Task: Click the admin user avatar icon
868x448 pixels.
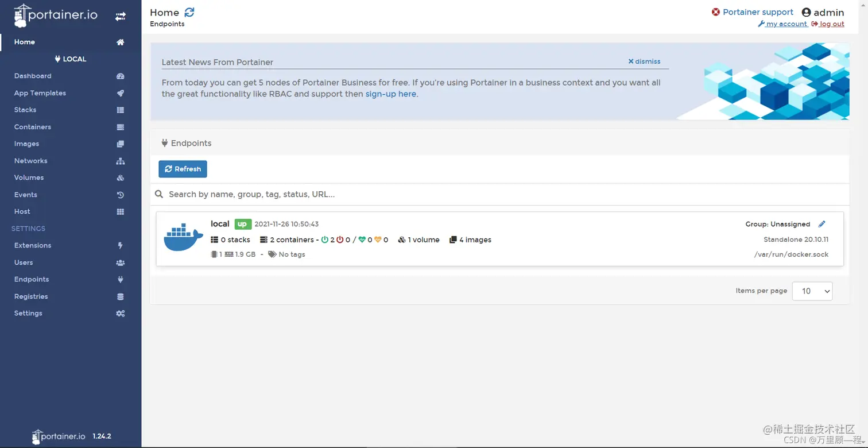Action: (x=806, y=12)
